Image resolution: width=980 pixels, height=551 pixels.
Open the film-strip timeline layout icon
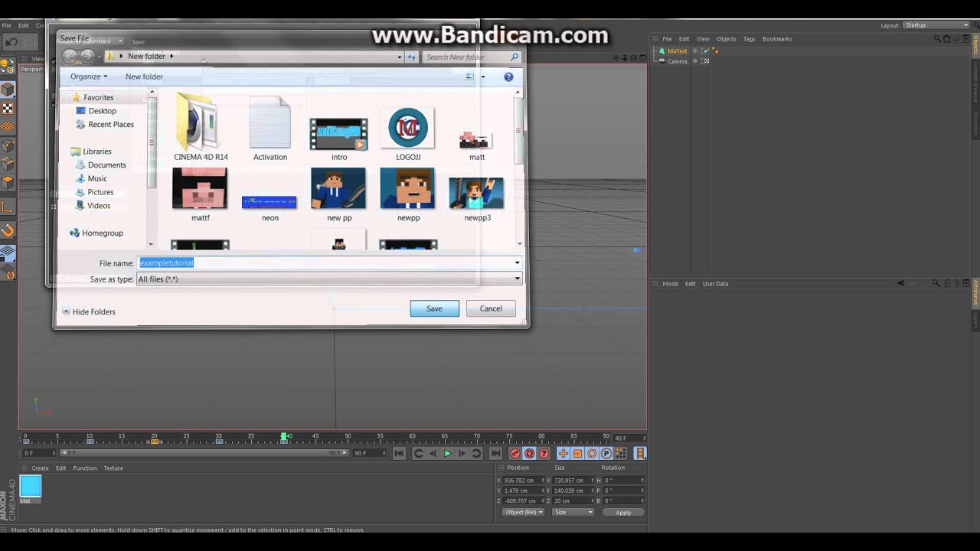[640, 454]
